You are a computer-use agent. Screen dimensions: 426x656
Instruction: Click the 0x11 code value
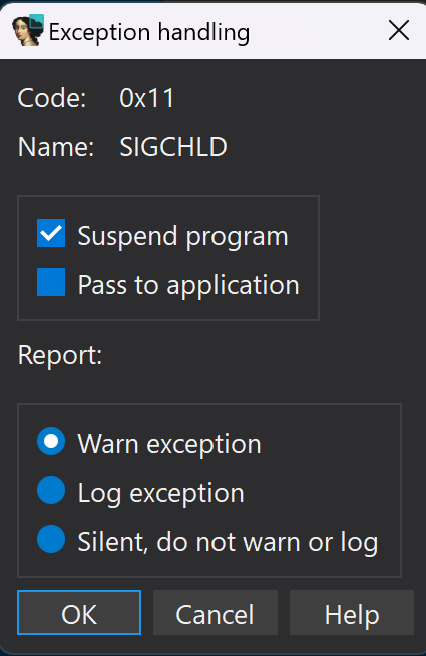coord(146,98)
